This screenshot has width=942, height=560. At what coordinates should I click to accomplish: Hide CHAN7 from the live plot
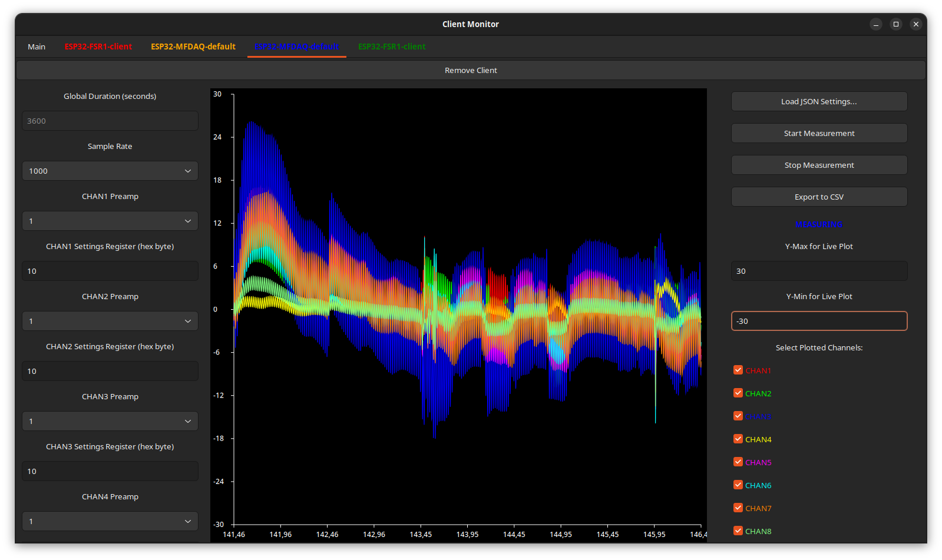(738, 508)
